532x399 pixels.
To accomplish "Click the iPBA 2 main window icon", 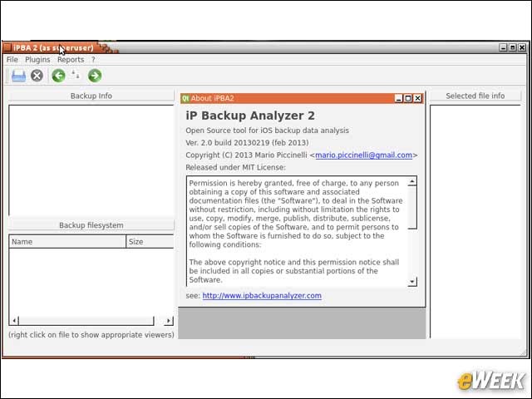I will tap(7, 47).
